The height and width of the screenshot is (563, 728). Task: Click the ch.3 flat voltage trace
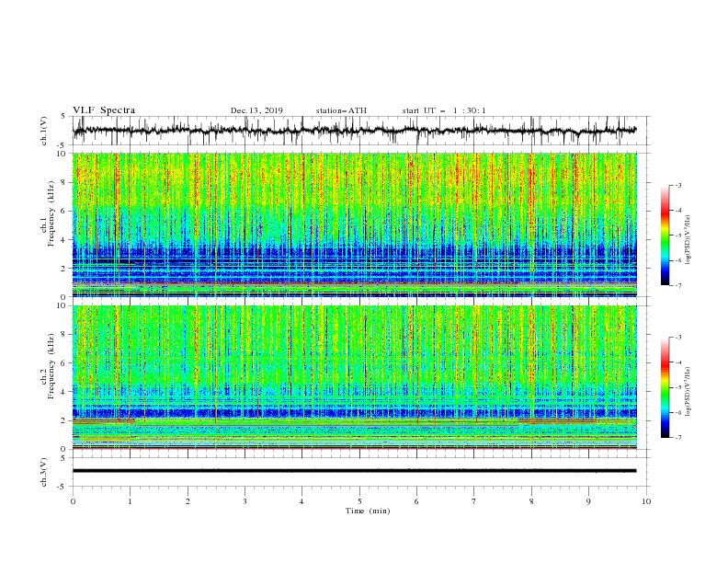point(355,471)
